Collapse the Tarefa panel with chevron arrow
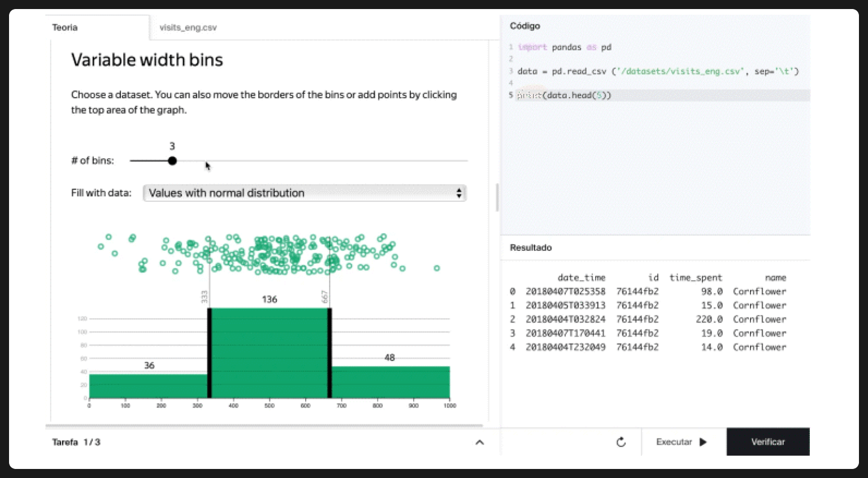 pyautogui.click(x=479, y=442)
